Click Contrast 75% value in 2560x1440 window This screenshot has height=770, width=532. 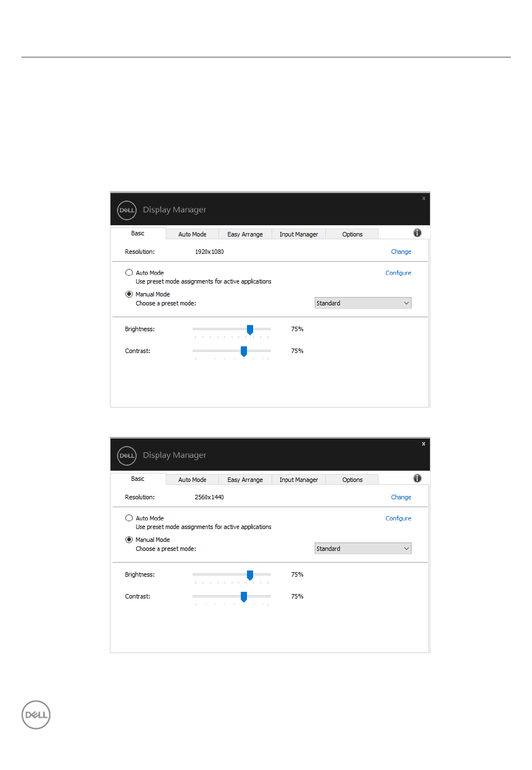coord(297,596)
